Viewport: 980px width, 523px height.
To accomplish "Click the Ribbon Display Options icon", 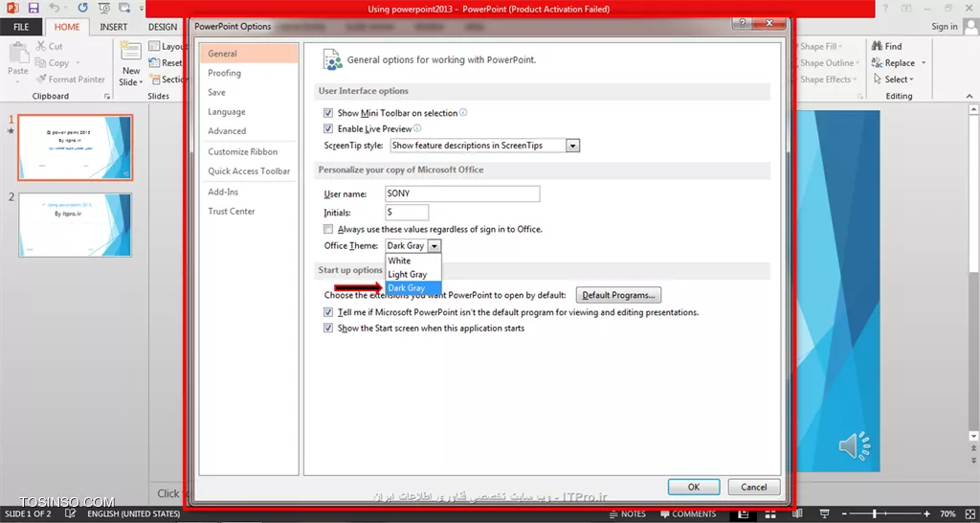I will (x=905, y=8).
